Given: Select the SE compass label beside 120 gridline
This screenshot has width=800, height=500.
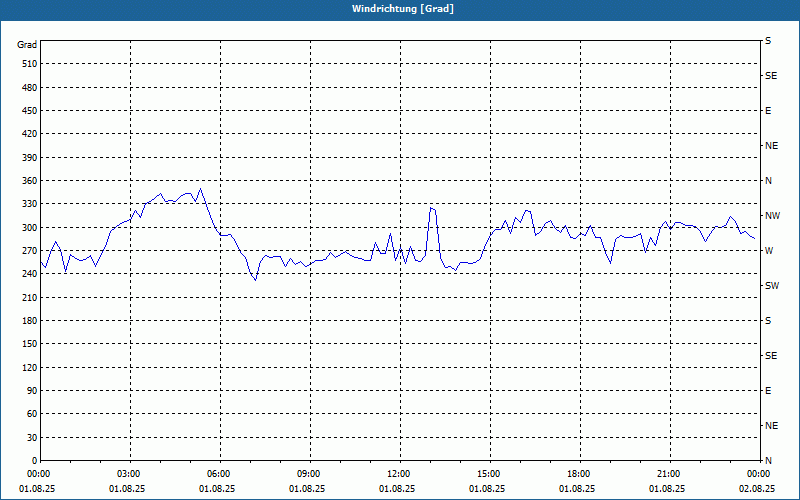Looking at the screenshot, I should 771,356.
